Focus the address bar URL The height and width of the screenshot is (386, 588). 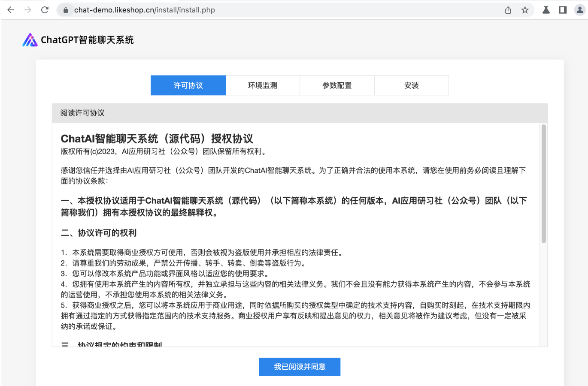point(144,10)
